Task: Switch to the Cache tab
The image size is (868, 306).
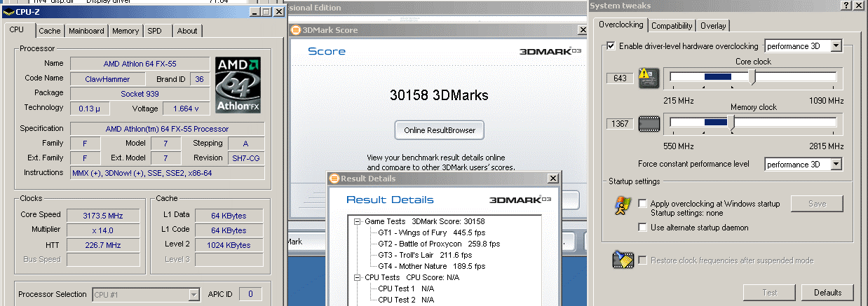Action: [x=50, y=31]
